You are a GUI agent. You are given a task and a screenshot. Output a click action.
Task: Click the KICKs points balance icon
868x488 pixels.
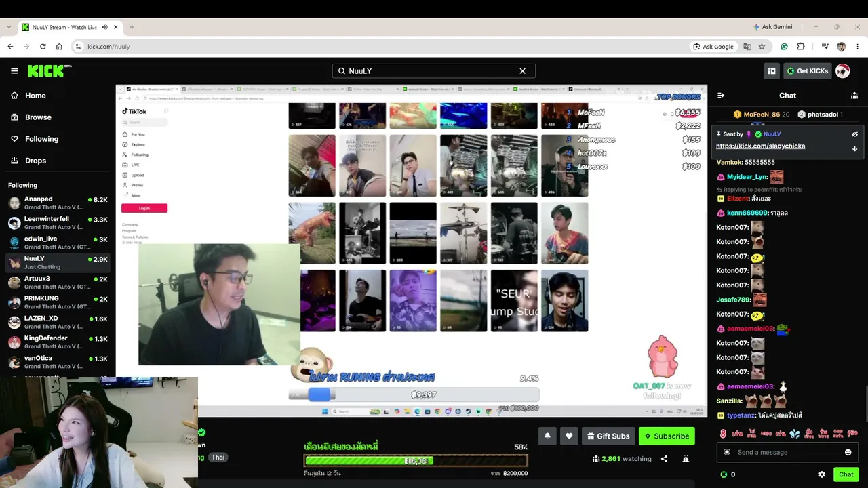(x=724, y=474)
